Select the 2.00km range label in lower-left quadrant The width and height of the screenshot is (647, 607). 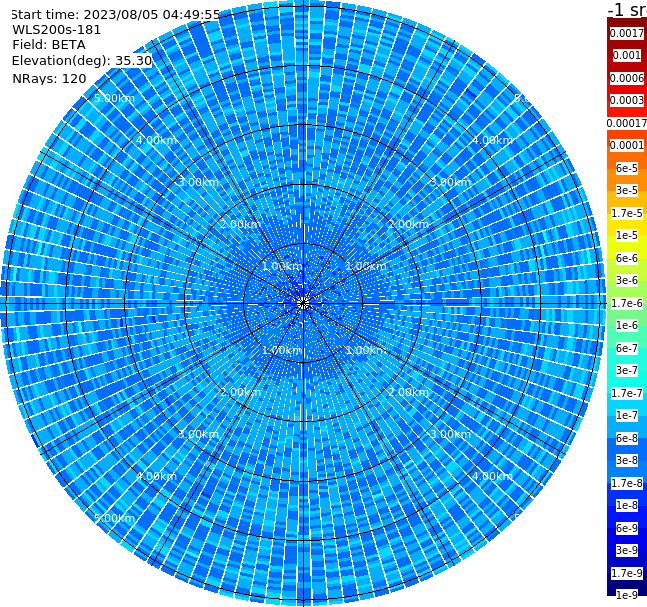[241, 392]
